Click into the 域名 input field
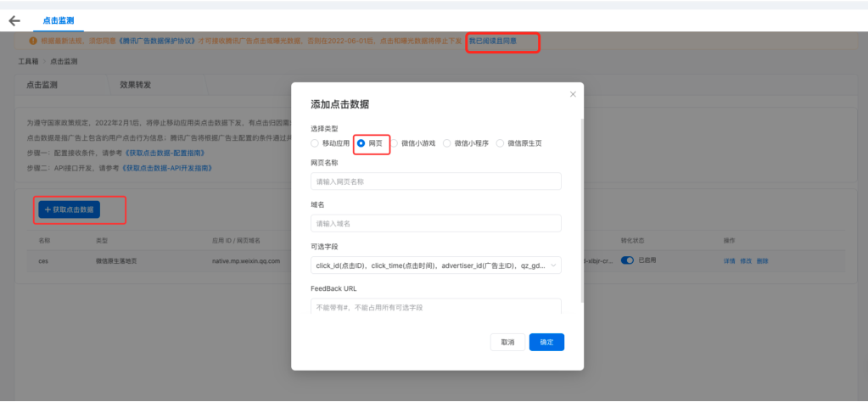The image size is (868, 402). click(436, 223)
